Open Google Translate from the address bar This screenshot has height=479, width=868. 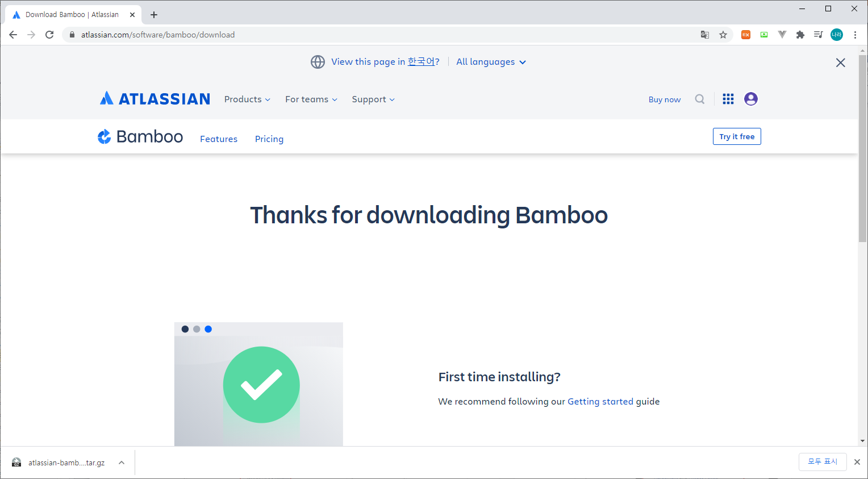click(704, 35)
